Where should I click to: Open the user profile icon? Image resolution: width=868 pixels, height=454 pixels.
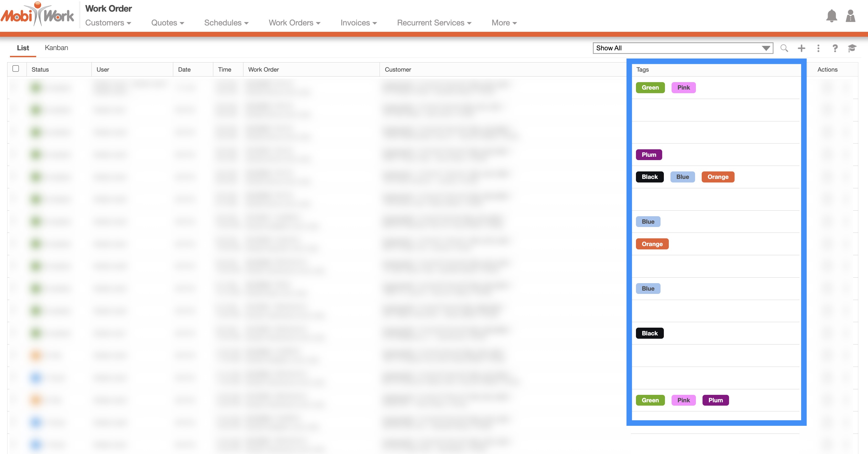850,16
